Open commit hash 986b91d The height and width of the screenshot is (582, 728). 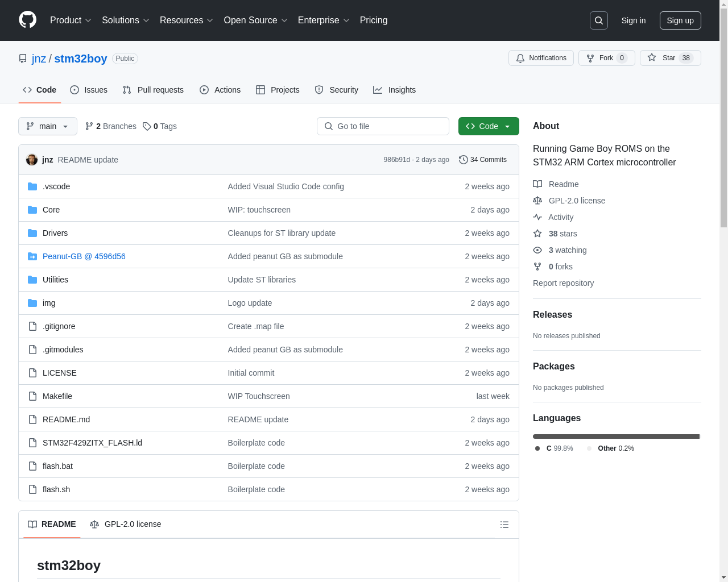coord(396,160)
